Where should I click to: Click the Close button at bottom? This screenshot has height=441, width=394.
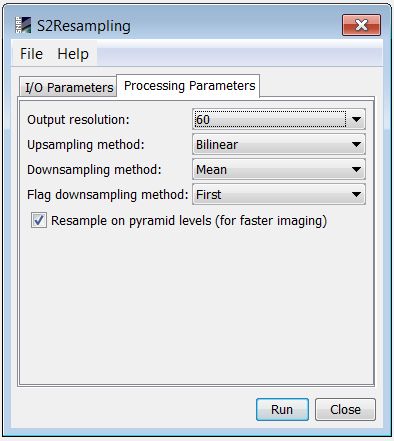click(x=345, y=409)
